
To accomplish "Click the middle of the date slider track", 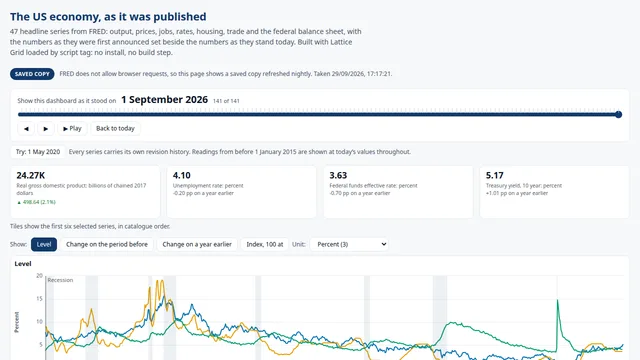I will (318, 115).
